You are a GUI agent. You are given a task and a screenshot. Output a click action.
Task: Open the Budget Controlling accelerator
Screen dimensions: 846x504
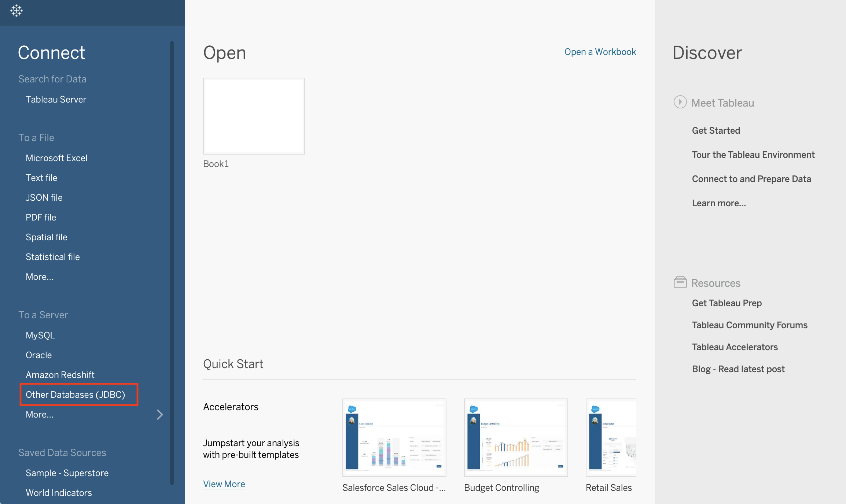click(x=515, y=438)
